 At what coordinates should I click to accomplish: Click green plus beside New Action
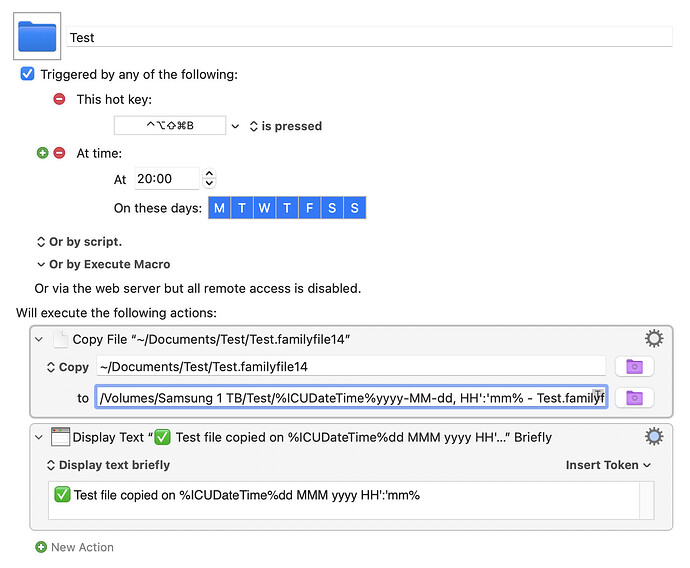coord(41,547)
